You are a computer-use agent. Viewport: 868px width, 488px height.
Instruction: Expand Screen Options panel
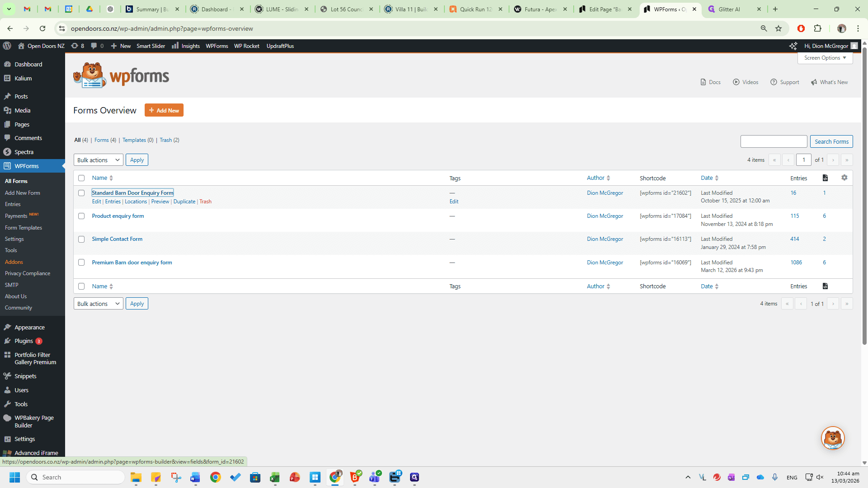[825, 58]
